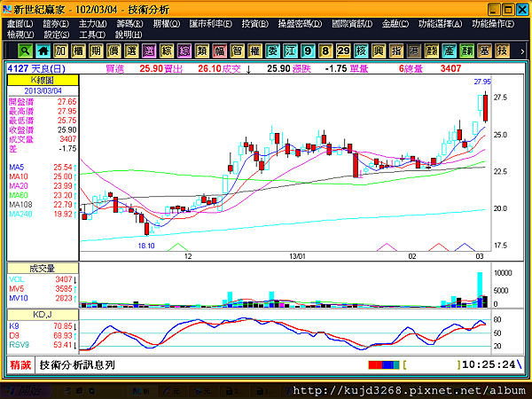Click the cyan number 9 toolbar icon

click(308, 51)
